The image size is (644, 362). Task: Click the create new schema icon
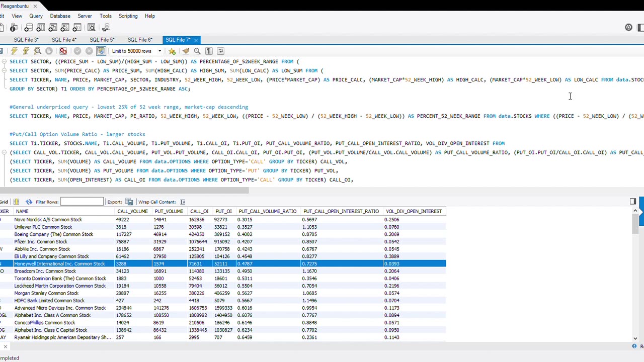[29, 28]
